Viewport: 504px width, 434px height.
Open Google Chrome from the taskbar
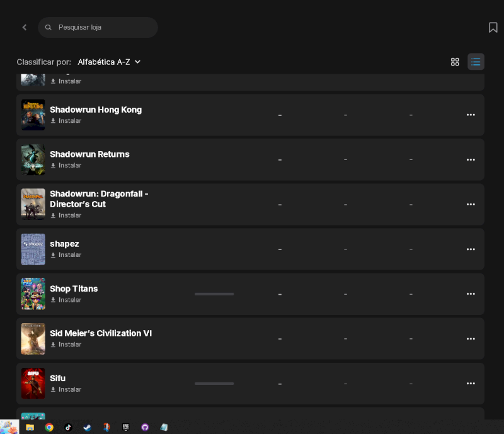tap(49, 427)
